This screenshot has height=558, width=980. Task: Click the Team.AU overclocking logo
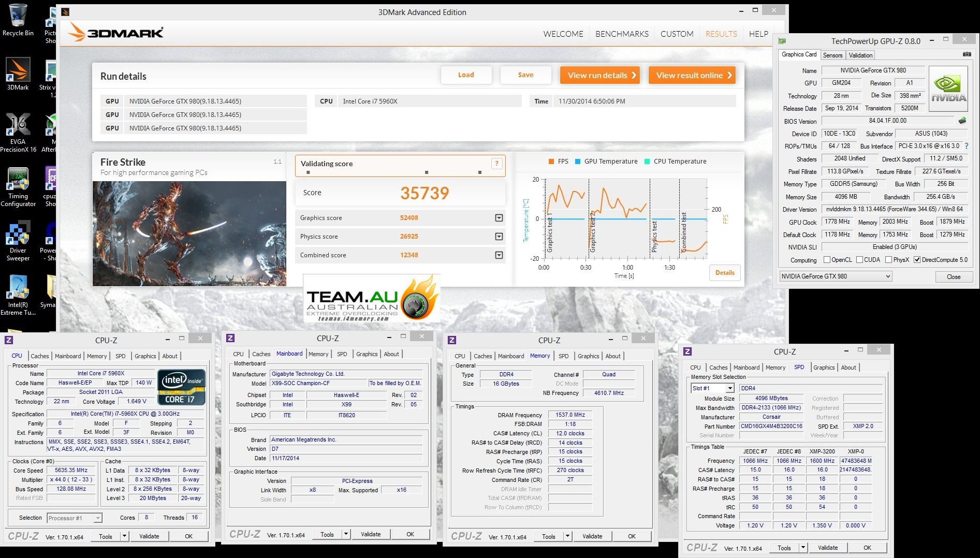(372, 299)
